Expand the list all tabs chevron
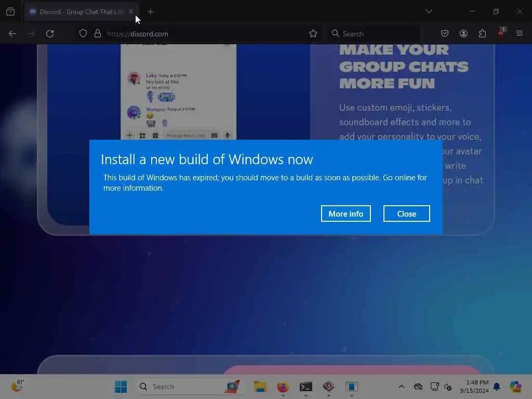This screenshot has width=532, height=399. pos(429,11)
